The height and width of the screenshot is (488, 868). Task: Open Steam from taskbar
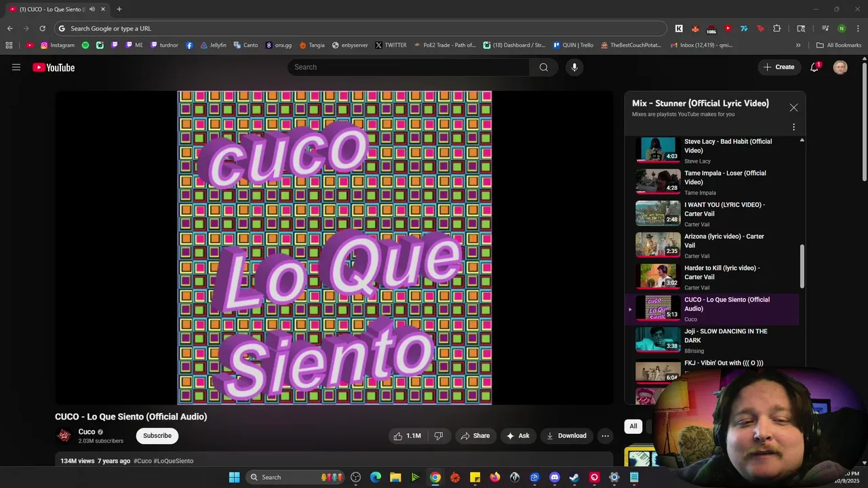click(574, 477)
